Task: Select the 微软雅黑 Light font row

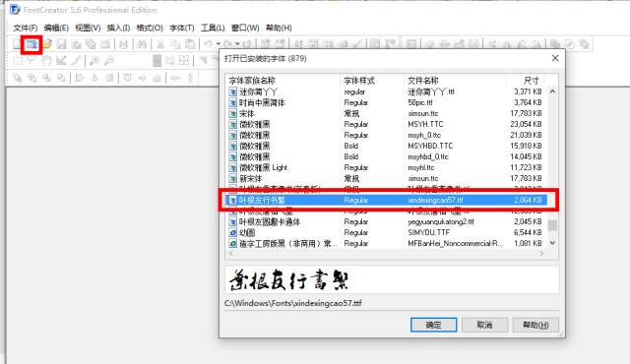Action: tap(387, 168)
